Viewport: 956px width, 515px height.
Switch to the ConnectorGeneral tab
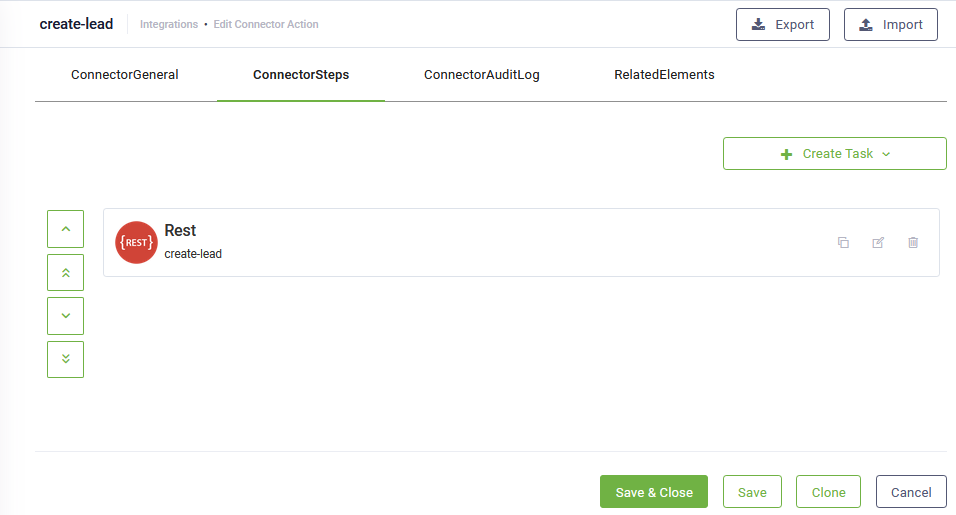pos(125,75)
